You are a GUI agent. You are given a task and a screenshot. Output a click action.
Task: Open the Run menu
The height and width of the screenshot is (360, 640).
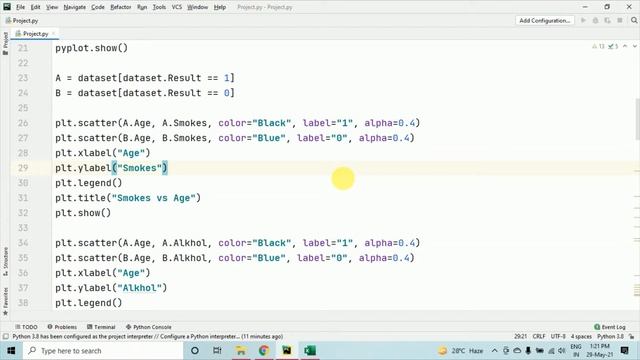[142, 7]
